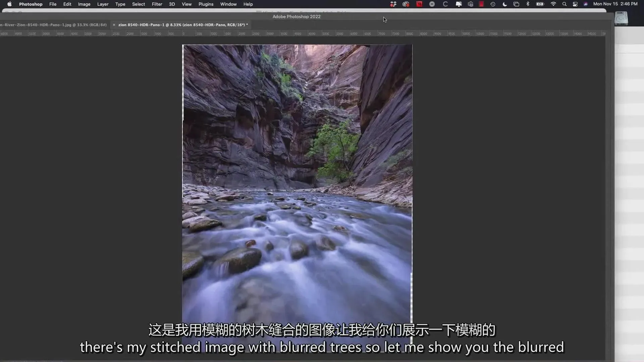Open the Wi-Fi status menu

click(553, 4)
